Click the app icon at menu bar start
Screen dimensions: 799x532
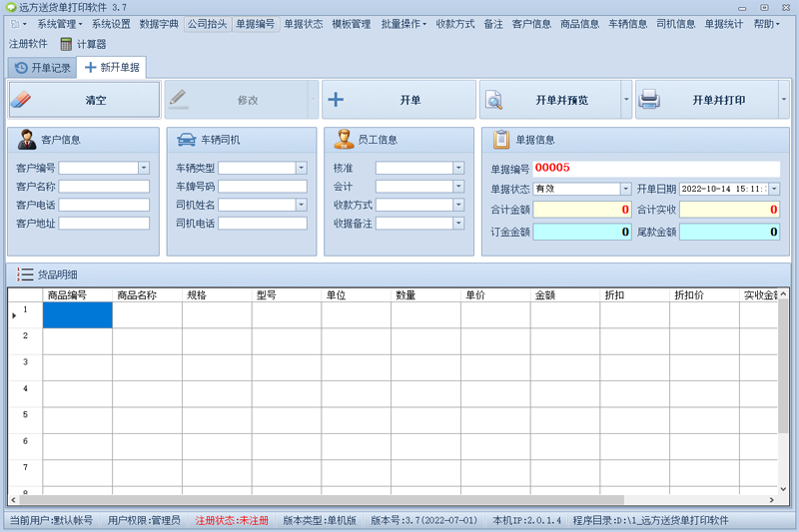15,24
